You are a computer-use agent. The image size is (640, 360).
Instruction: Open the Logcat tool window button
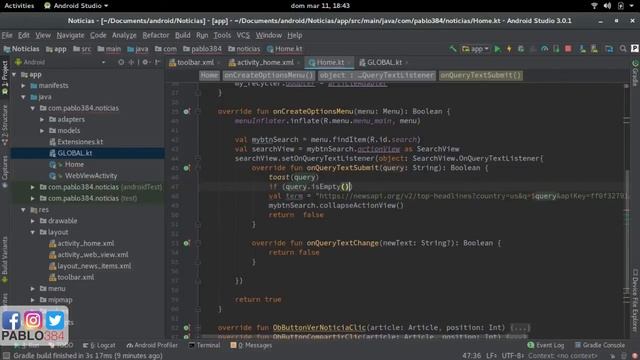pos(99,345)
